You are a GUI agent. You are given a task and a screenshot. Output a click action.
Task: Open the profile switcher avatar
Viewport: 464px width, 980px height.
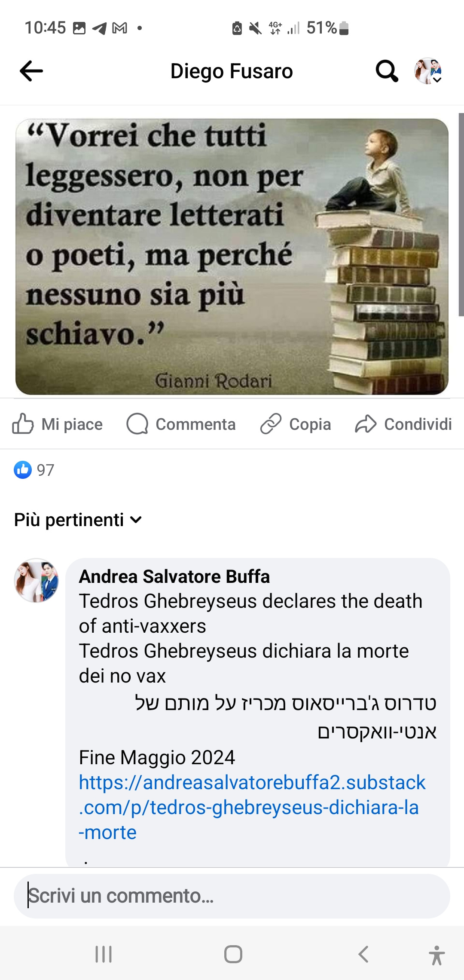[x=428, y=71]
